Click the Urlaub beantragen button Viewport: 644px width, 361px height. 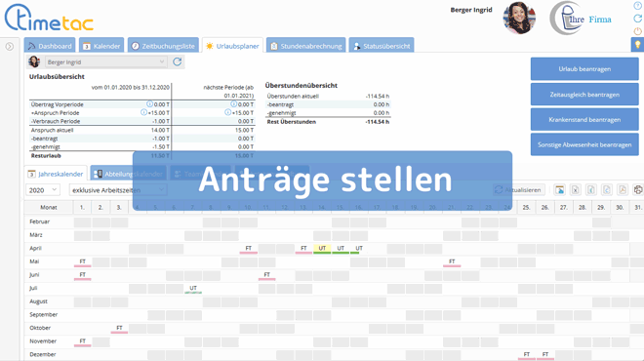click(584, 69)
